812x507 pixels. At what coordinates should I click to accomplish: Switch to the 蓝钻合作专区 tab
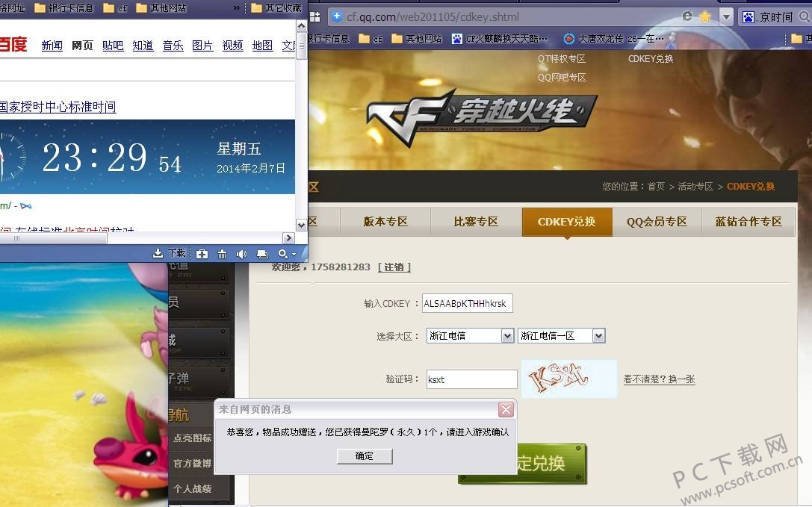tap(749, 222)
